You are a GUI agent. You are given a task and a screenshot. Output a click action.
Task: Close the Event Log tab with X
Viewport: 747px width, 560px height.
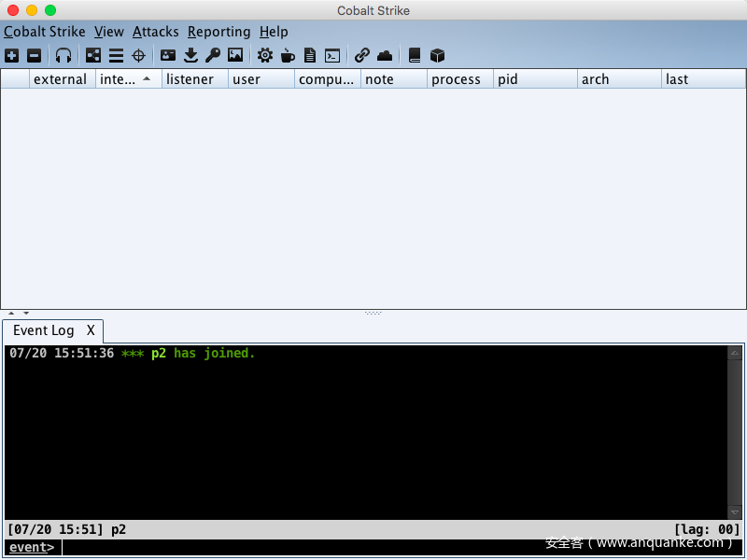[91, 330]
